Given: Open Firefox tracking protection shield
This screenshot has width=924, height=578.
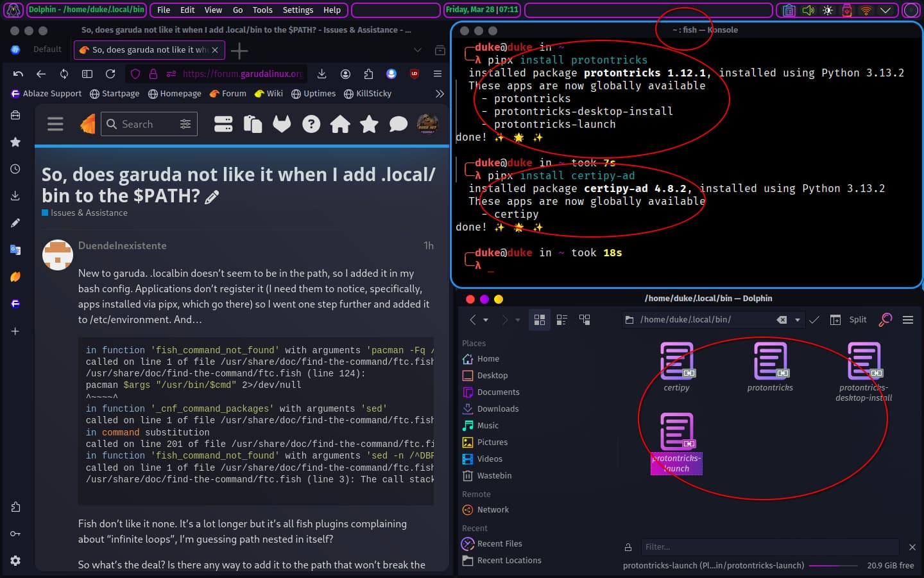Looking at the screenshot, I should pyautogui.click(x=135, y=74).
